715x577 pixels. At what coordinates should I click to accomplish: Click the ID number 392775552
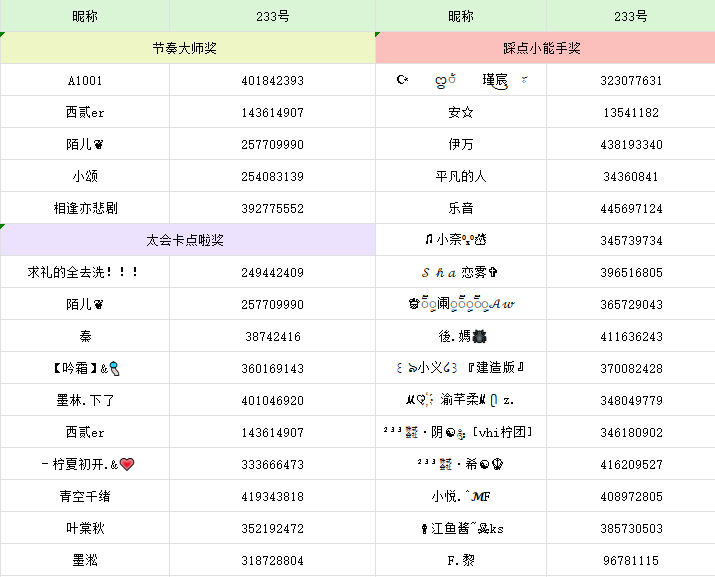click(x=272, y=208)
